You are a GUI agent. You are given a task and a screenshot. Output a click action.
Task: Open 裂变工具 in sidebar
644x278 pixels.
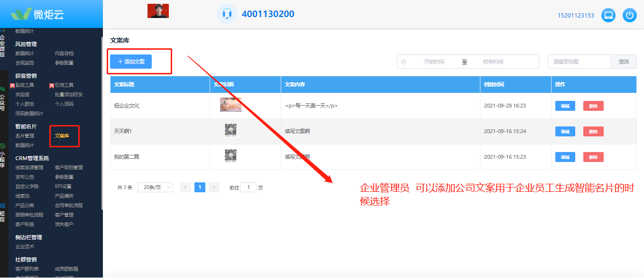pos(25,85)
